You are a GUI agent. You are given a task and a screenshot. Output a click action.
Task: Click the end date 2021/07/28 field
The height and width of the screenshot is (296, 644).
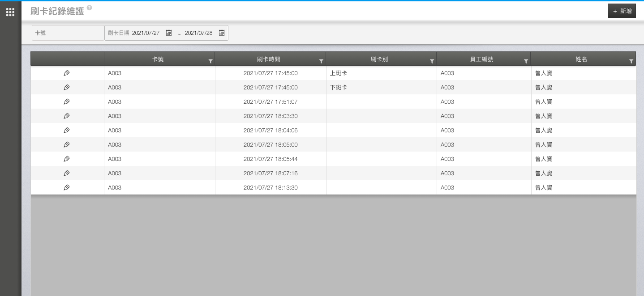199,33
